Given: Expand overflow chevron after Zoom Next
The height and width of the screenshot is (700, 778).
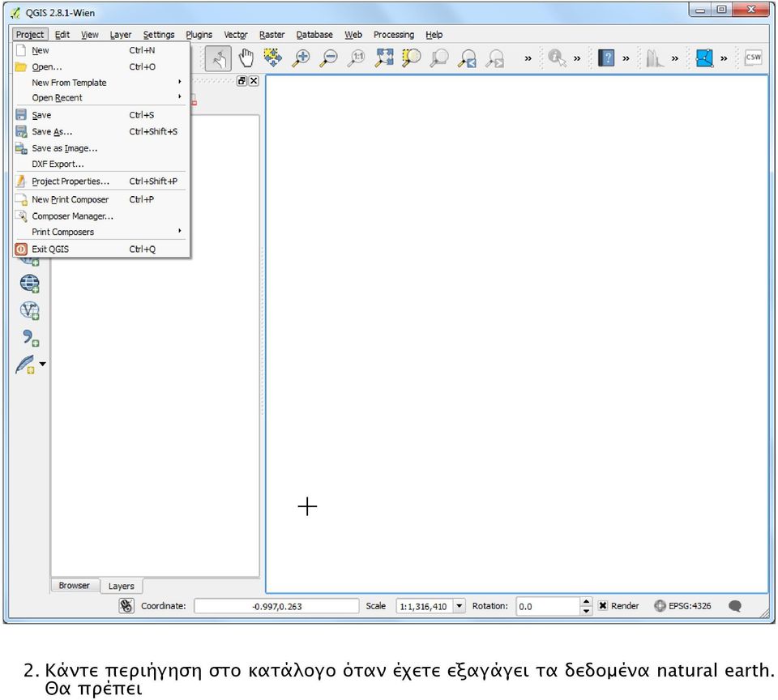Looking at the screenshot, I should click(x=528, y=58).
